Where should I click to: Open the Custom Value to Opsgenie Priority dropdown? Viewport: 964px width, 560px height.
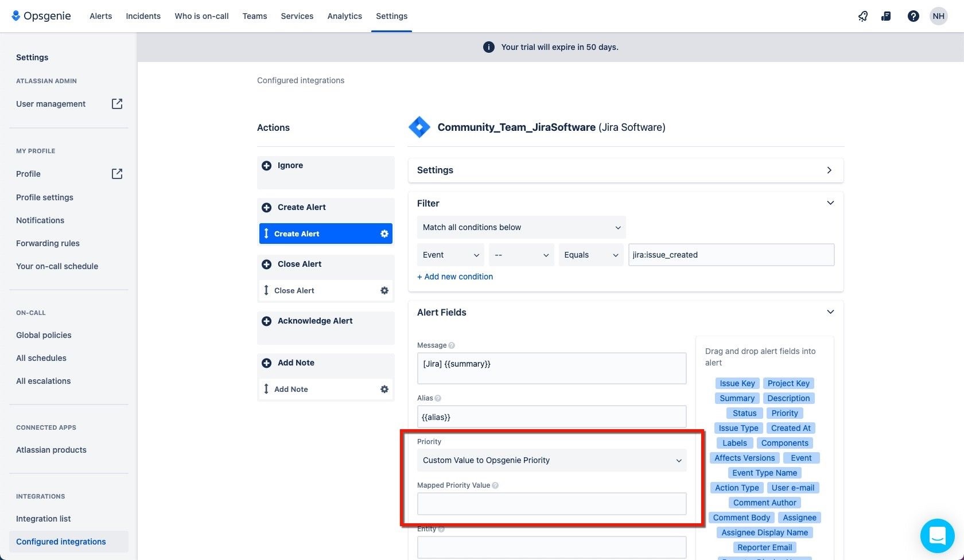tap(551, 460)
